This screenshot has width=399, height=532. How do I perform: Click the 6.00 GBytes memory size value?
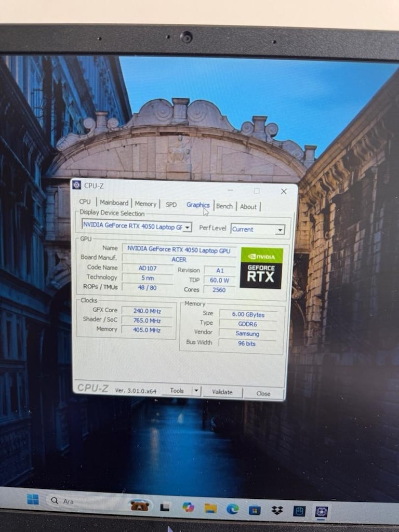point(248,314)
